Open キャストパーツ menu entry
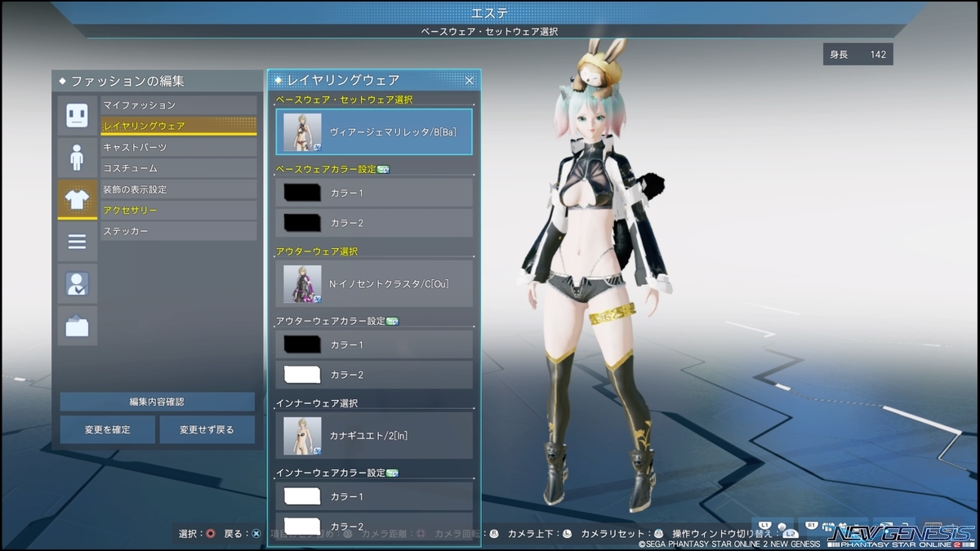980x551 pixels. (179, 147)
